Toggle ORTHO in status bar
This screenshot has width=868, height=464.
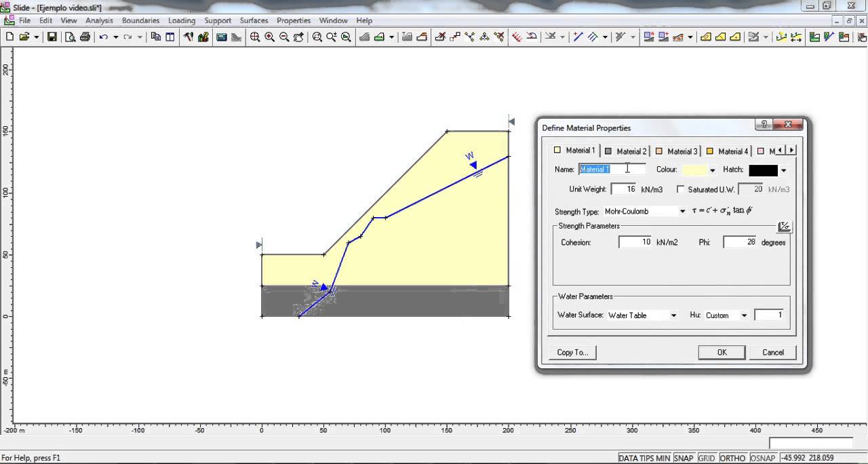point(733,458)
